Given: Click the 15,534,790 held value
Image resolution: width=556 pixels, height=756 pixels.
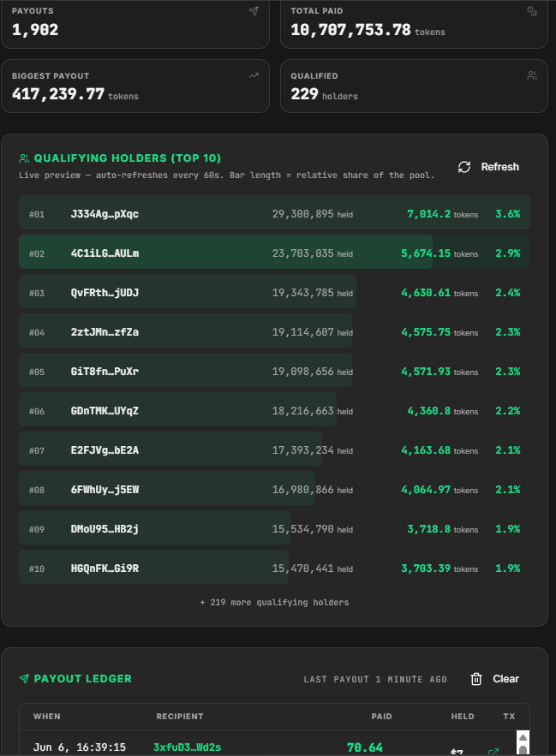Looking at the screenshot, I should click(312, 529).
